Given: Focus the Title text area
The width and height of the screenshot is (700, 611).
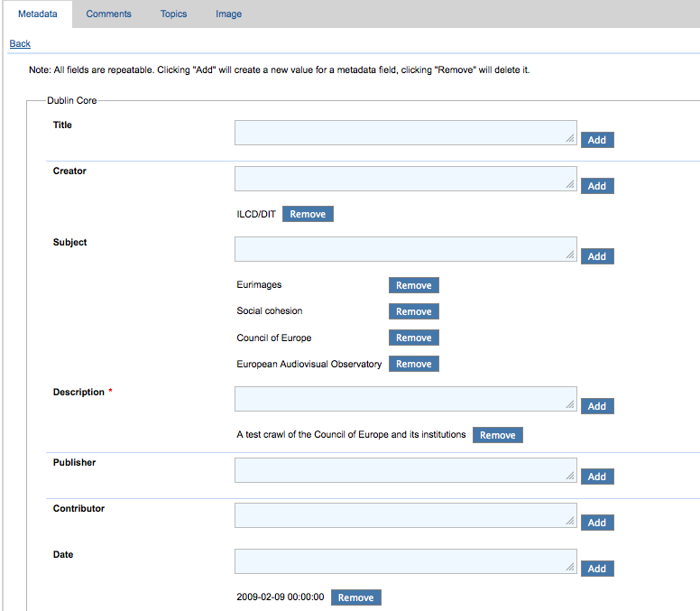Looking at the screenshot, I should point(405,133).
